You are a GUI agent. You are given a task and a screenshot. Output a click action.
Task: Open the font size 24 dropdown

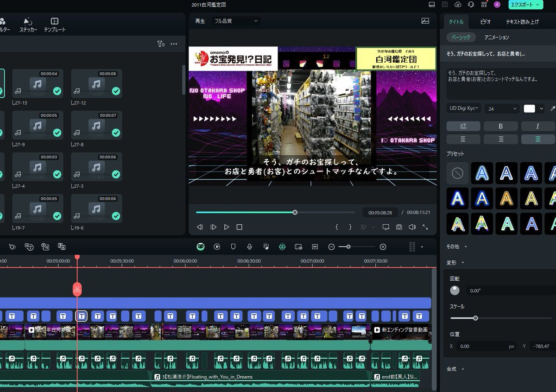(502, 108)
